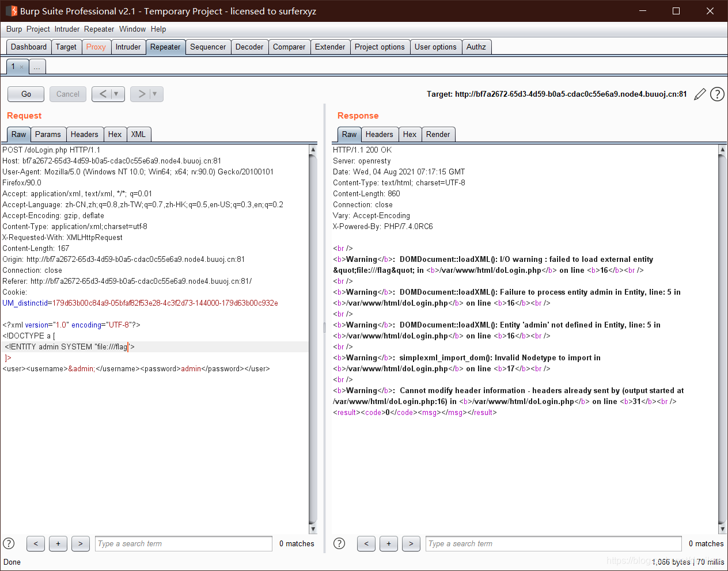
Task: Switch to the Dashboard tab
Action: [29, 47]
